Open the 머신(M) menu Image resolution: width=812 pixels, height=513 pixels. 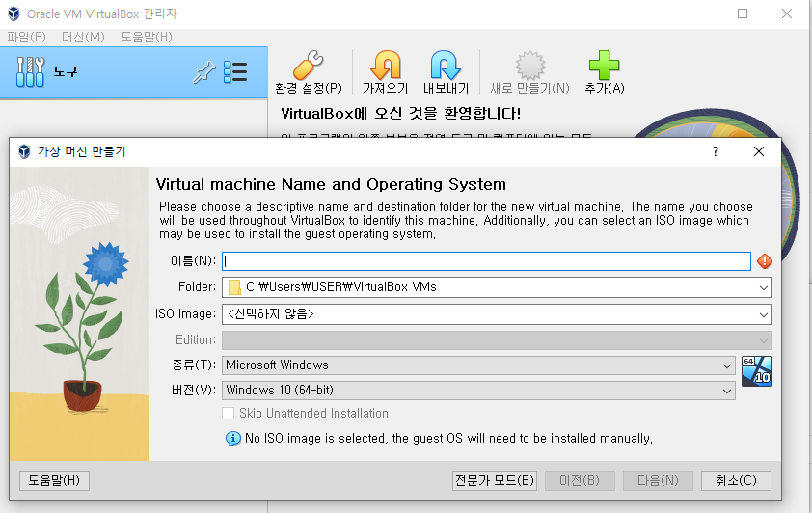point(83,37)
